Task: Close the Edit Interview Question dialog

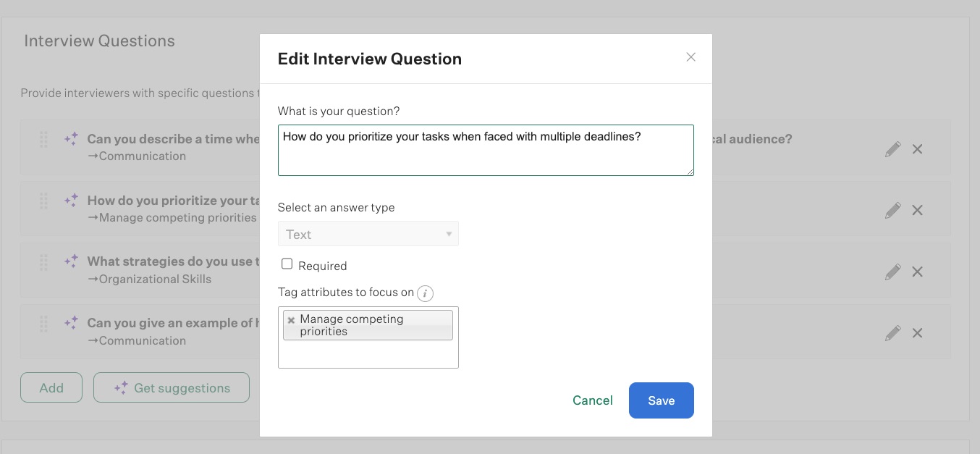Action: point(690,57)
